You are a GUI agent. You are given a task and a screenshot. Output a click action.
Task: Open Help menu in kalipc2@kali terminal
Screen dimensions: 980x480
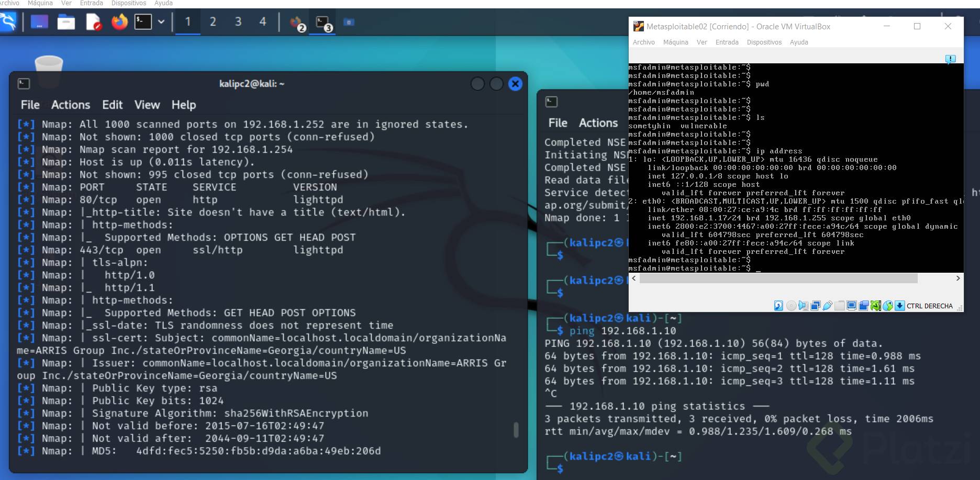click(x=184, y=105)
